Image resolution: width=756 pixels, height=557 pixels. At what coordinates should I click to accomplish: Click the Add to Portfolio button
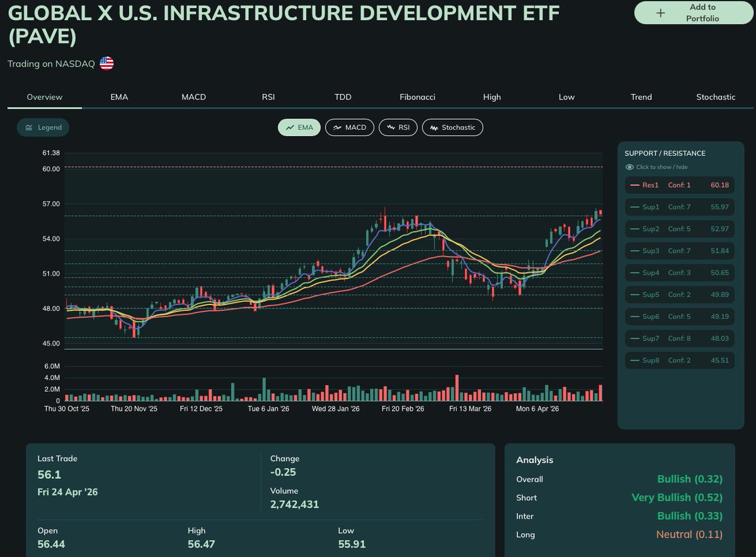click(x=693, y=13)
